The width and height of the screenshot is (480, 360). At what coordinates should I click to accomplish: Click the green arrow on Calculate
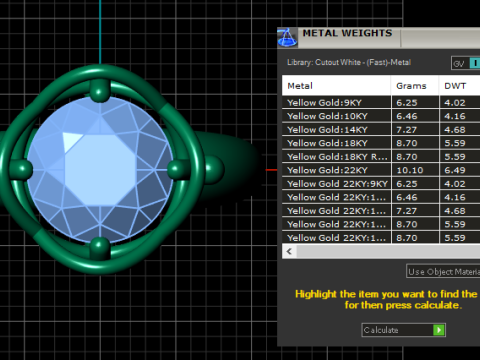click(439, 330)
